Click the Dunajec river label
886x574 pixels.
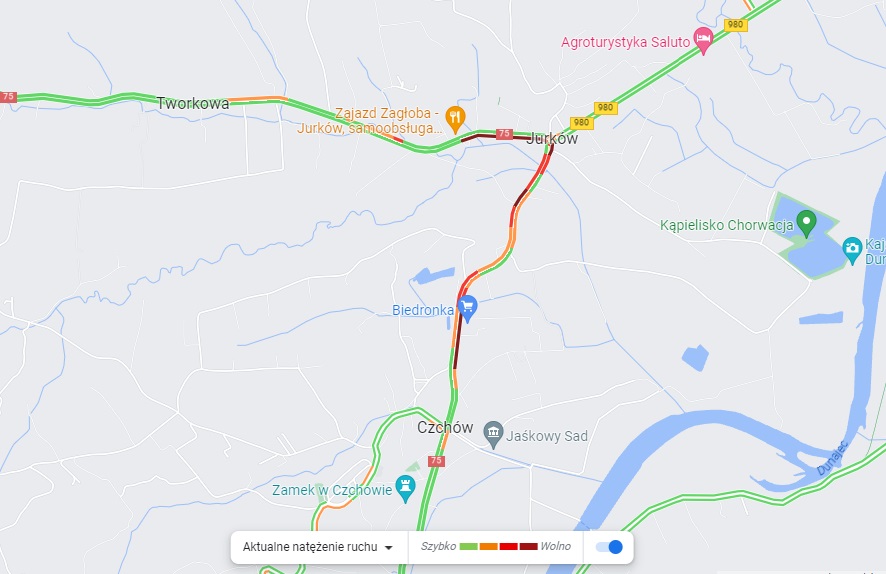tap(833, 458)
